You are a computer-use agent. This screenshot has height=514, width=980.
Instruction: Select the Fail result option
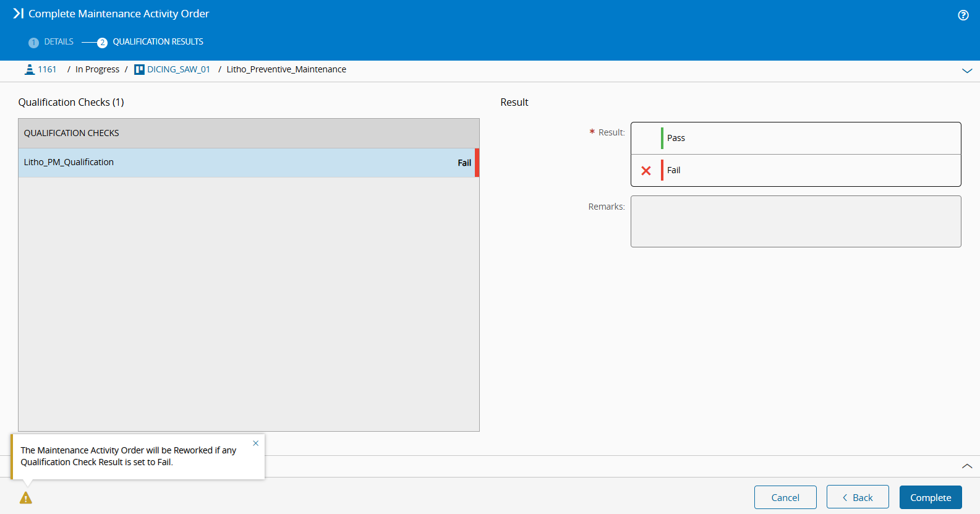796,170
